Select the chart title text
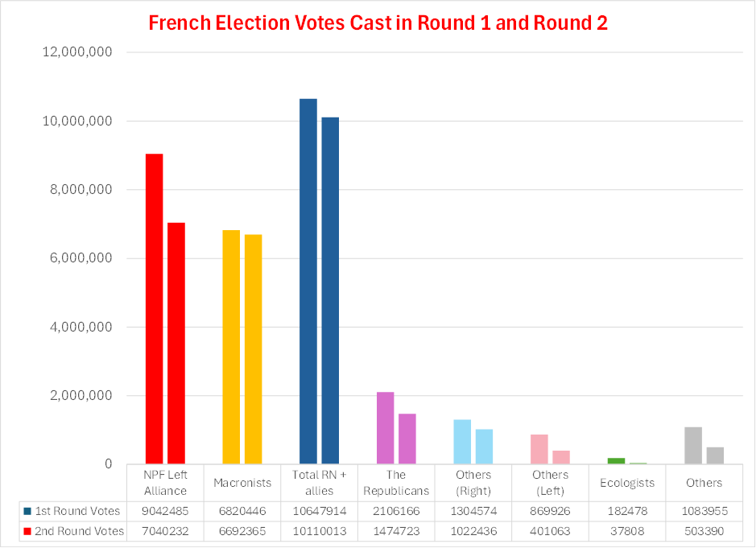Screen dimensions: 756x548 378,23
